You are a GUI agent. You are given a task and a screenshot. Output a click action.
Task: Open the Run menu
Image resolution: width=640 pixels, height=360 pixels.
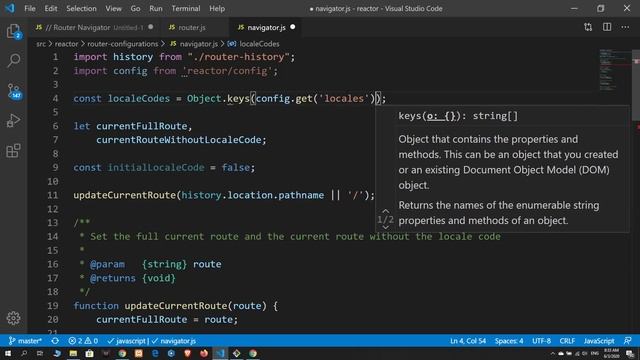pos(156,8)
